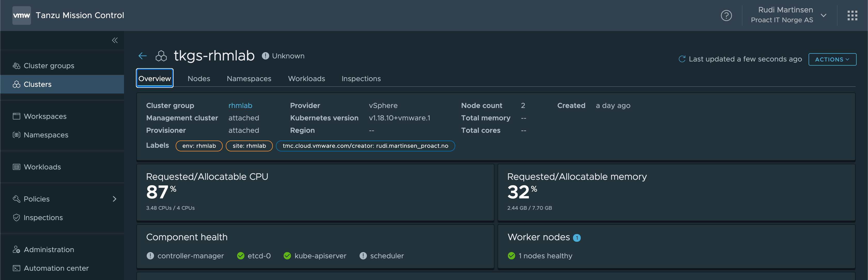Open the ACTIONS dropdown
The width and height of the screenshot is (868, 280).
[x=832, y=59]
